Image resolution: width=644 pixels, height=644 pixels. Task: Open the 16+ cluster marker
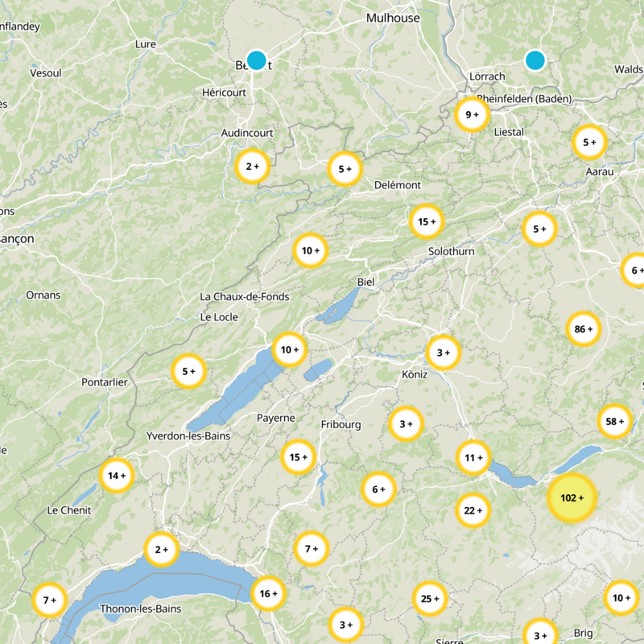coord(267,594)
